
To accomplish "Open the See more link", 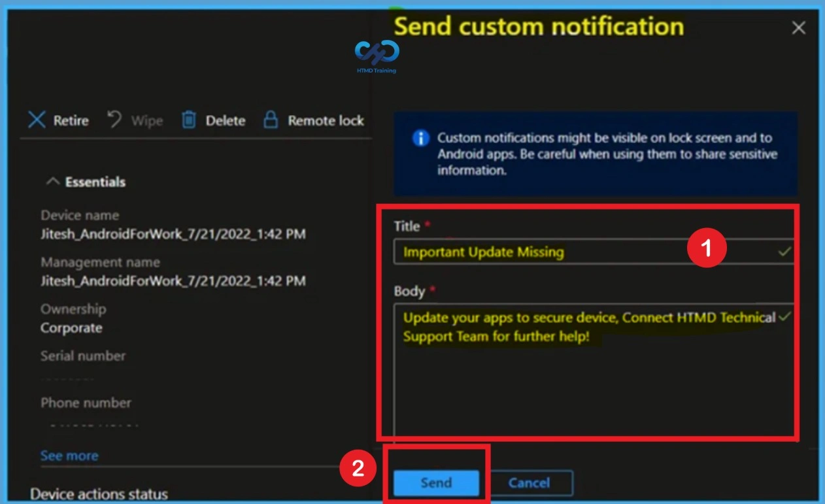I will click(x=69, y=456).
